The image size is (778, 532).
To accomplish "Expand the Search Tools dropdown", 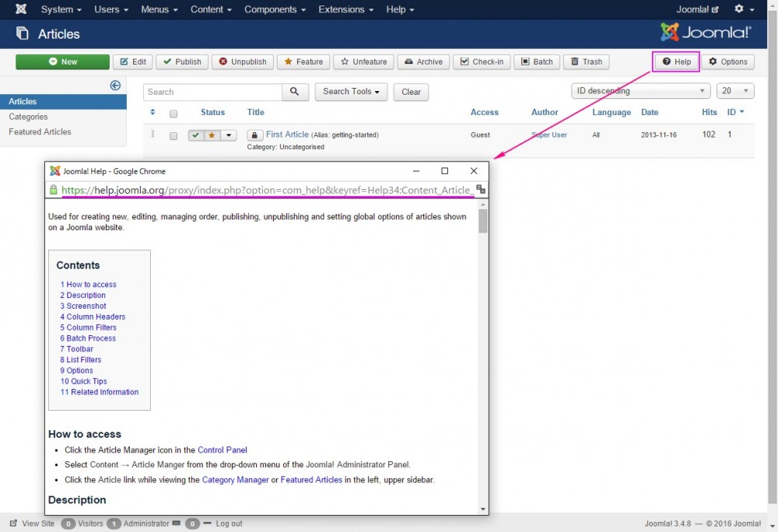I will (350, 92).
